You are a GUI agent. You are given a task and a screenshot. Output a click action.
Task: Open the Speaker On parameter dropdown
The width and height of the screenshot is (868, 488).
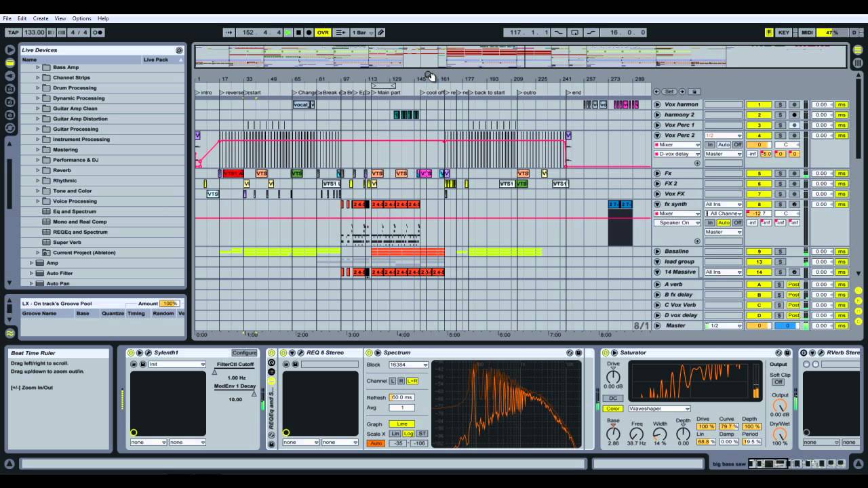[677, 222]
